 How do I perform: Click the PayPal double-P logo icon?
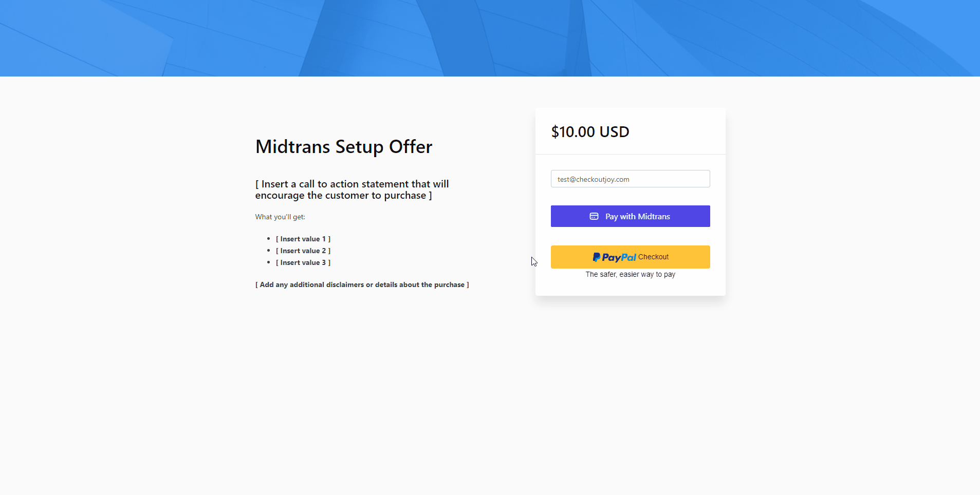[x=596, y=257]
